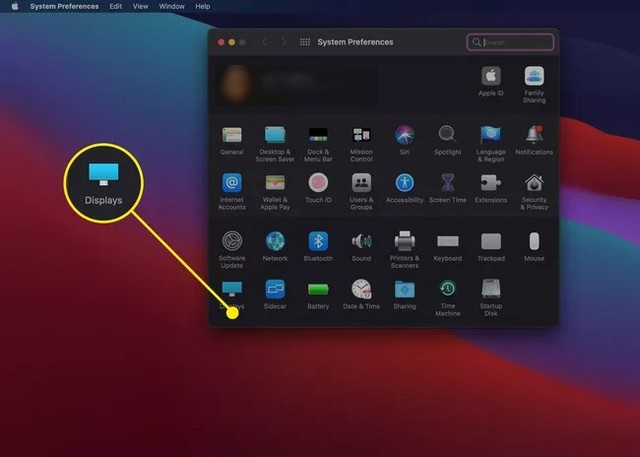Open Extensions preferences
Viewport: 640px width, 457px height.
point(491,188)
